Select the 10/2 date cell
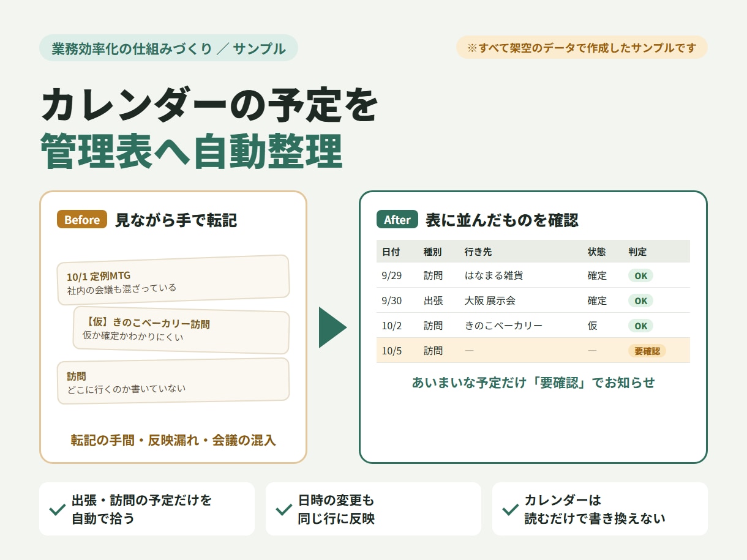Image resolution: width=747 pixels, height=560 pixels. click(x=392, y=326)
